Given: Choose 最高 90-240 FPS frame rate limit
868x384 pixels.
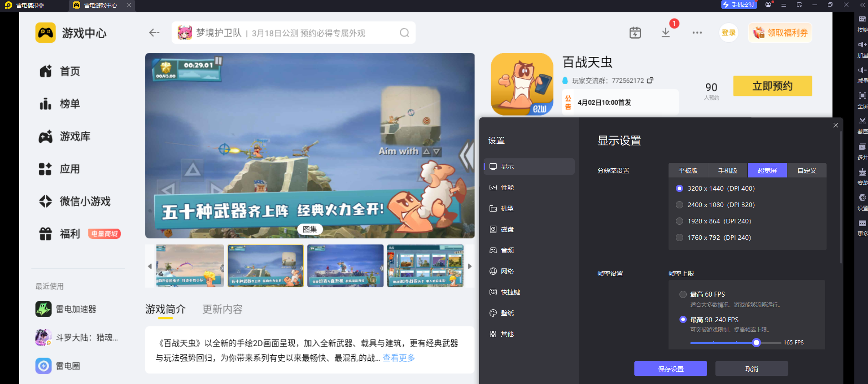Looking at the screenshot, I should click(683, 319).
